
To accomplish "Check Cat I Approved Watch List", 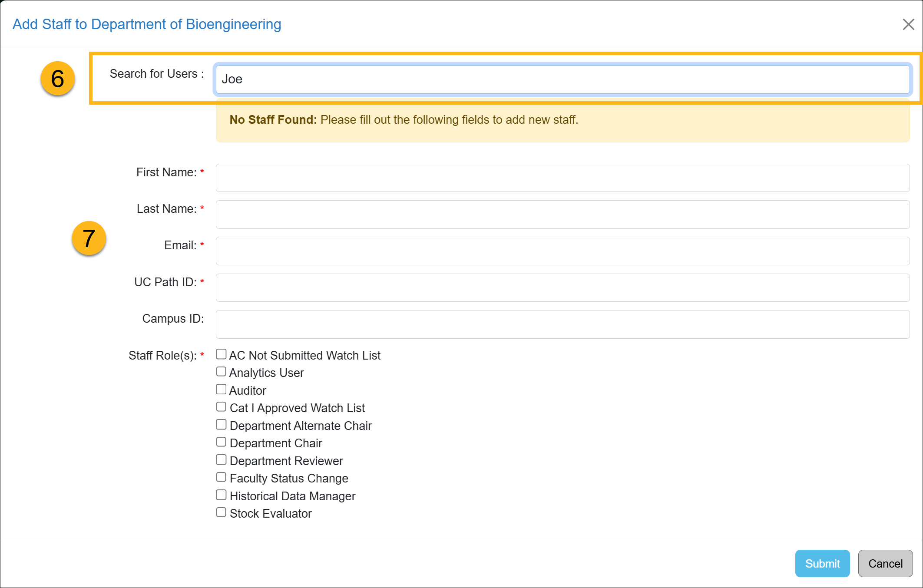I will coord(221,407).
